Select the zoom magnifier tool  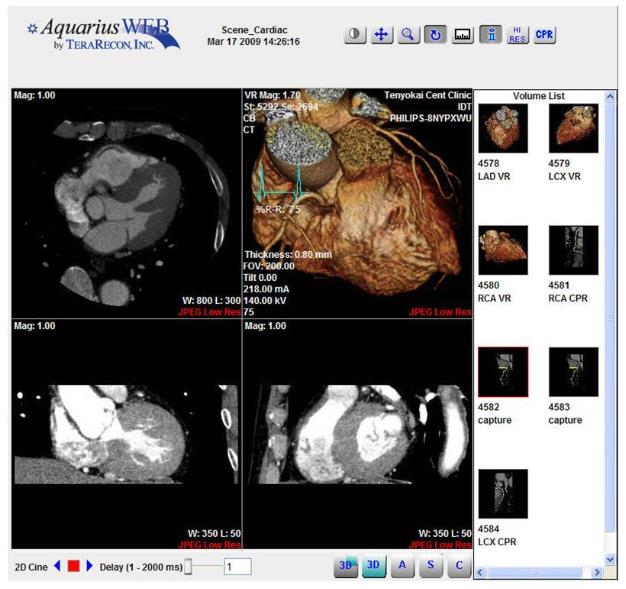(x=408, y=34)
